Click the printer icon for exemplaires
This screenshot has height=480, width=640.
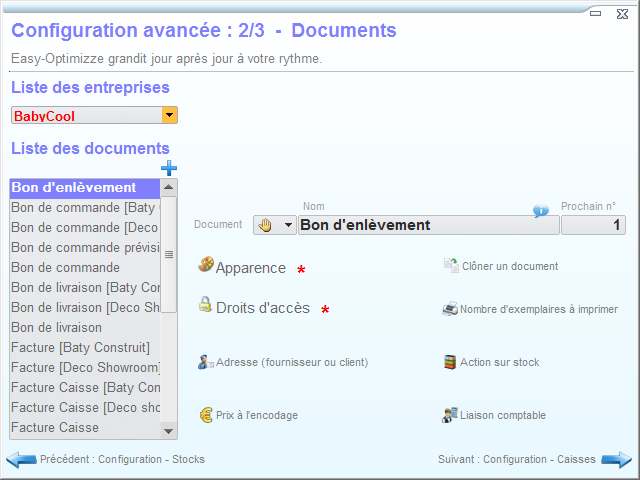click(450, 309)
